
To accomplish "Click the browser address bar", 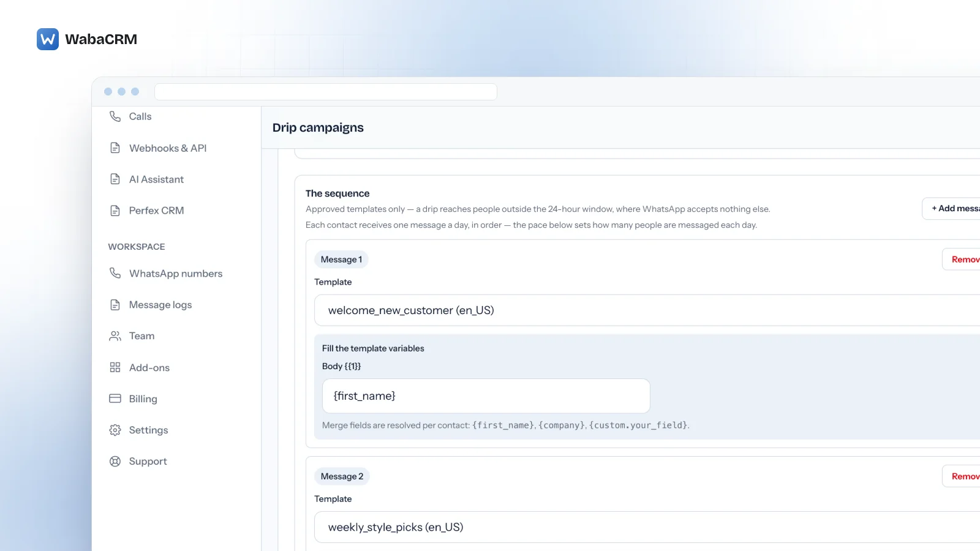I will (x=326, y=92).
